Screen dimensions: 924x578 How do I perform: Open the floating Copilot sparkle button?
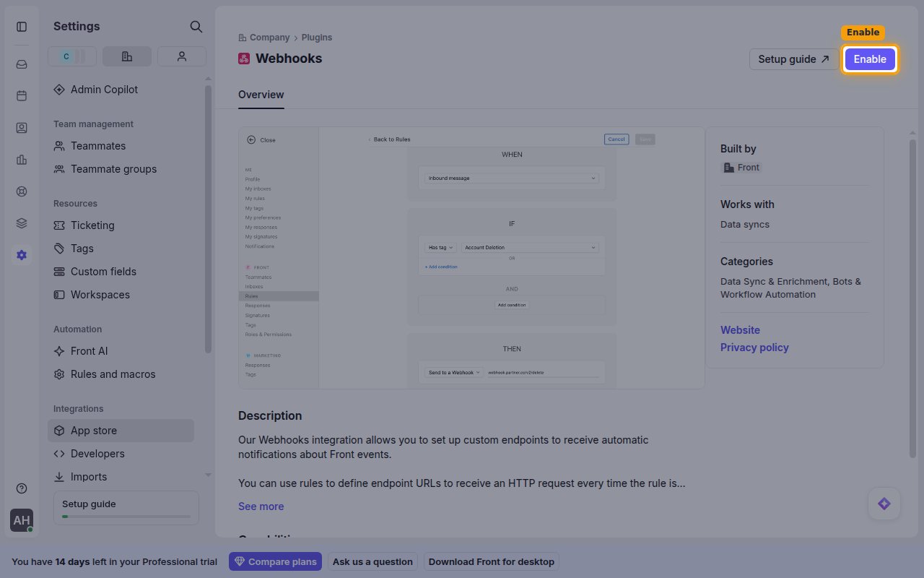[x=884, y=504]
